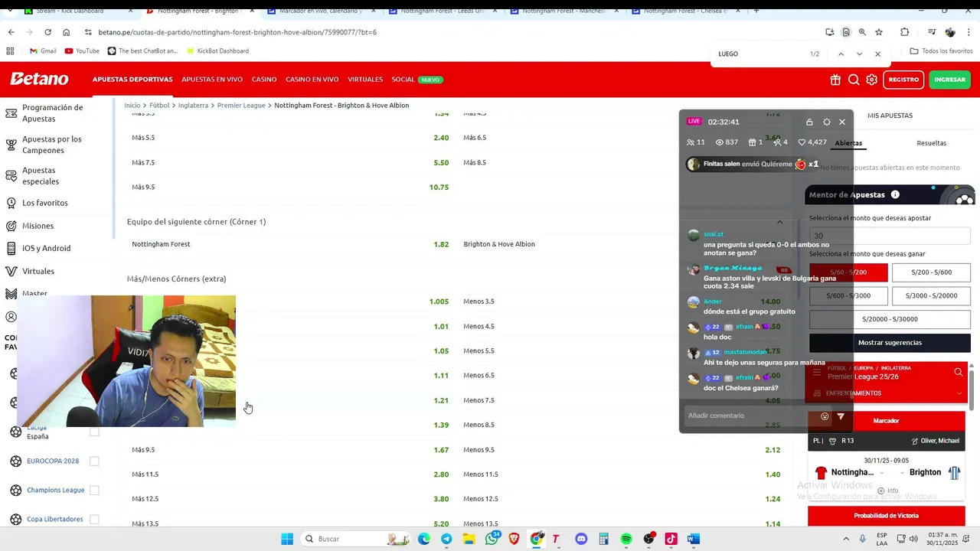The width and height of the screenshot is (980, 551).
Task: Open VIRTUALES in the top navigation
Action: pyautogui.click(x=365, y=80)
